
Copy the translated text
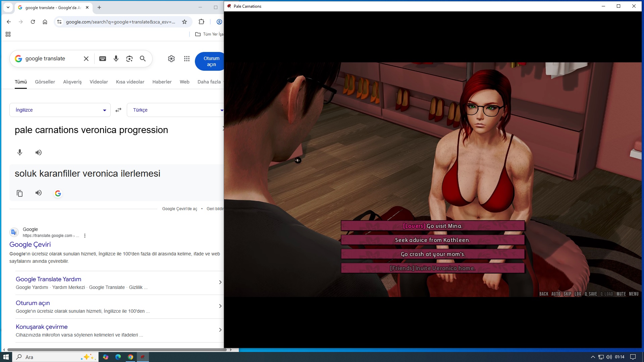(20, 193)
